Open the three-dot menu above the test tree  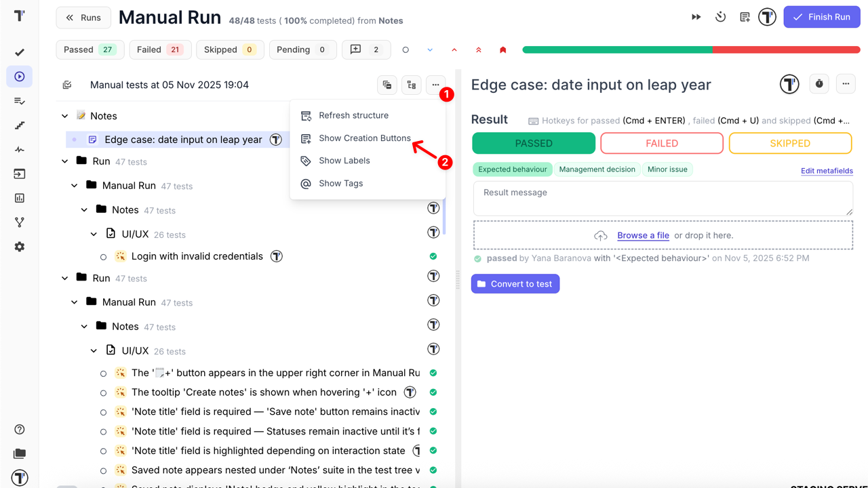point(435,85)
